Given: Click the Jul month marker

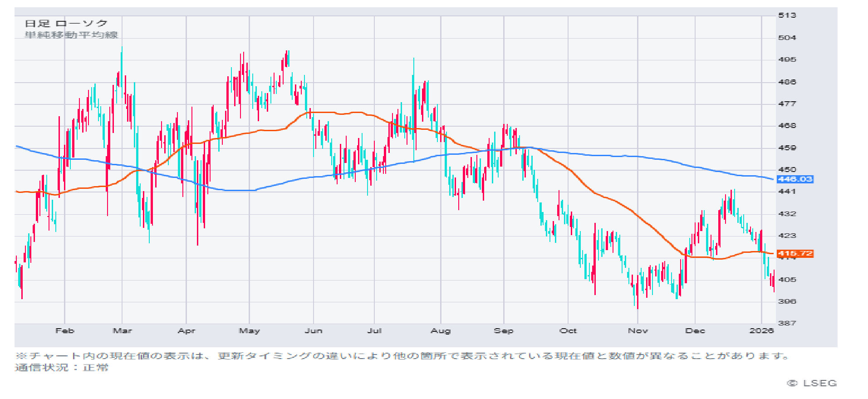Looking at the screenshot, I should click(374, 331).
